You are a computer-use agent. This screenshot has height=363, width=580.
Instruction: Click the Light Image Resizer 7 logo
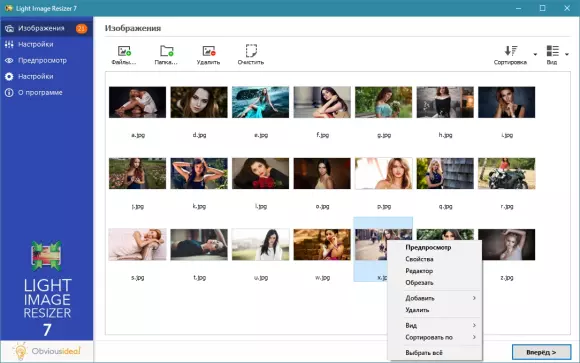[47, 289]
